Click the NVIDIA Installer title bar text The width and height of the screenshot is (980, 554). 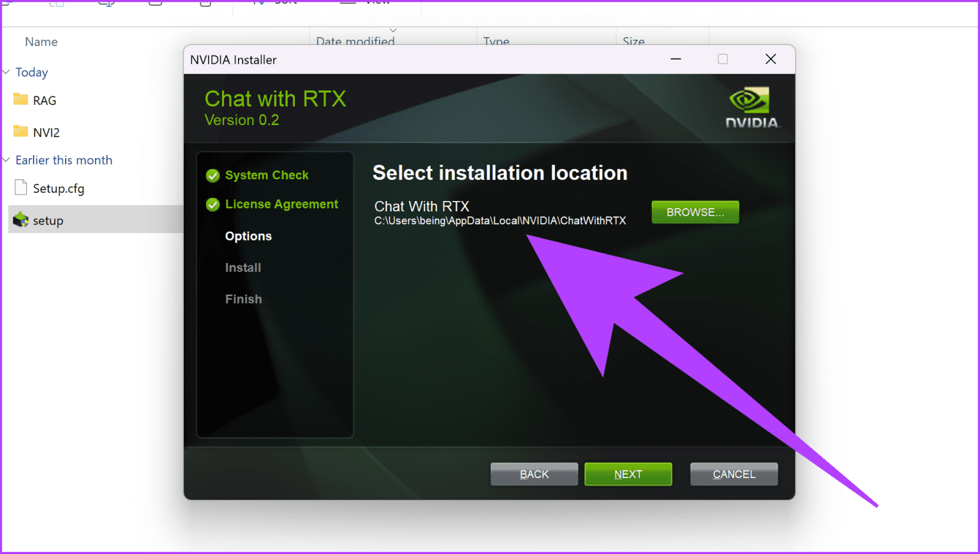[234, 60]
